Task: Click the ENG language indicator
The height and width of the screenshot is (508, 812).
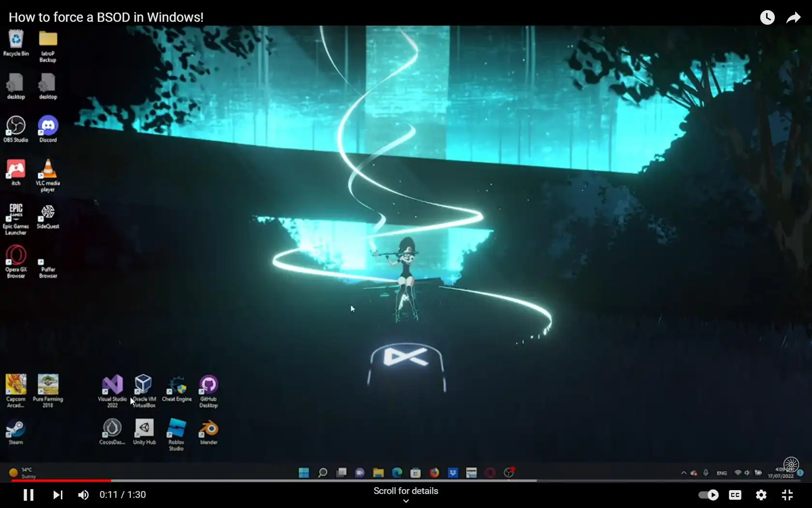Action: click(722, 473)
